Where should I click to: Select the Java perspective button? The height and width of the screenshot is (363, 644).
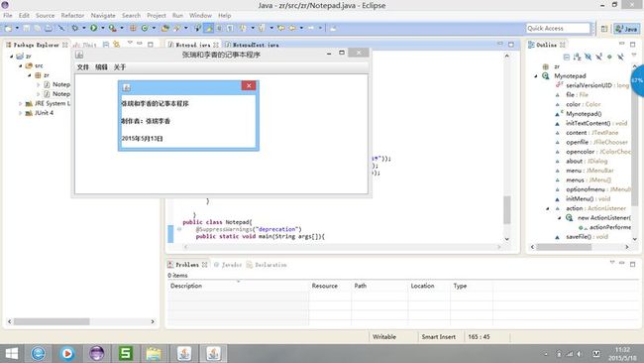pyautogui.click(x=627, y=29)
